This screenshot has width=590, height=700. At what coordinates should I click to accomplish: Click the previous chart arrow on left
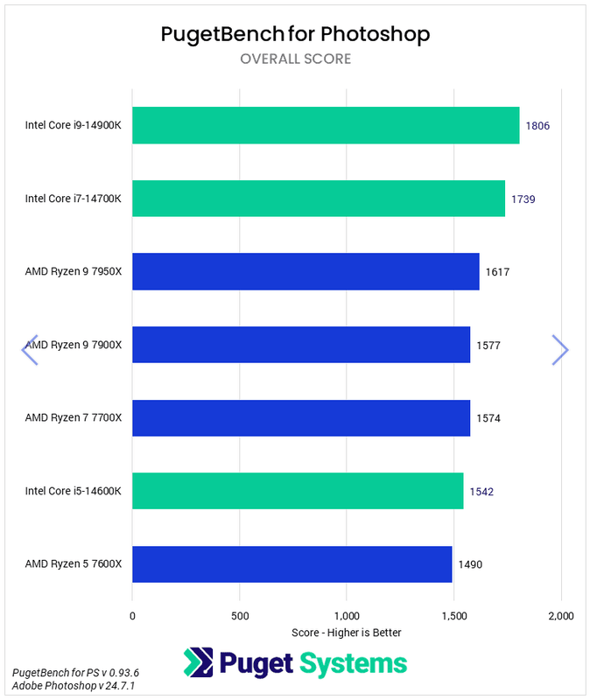[x=30, y=350]
